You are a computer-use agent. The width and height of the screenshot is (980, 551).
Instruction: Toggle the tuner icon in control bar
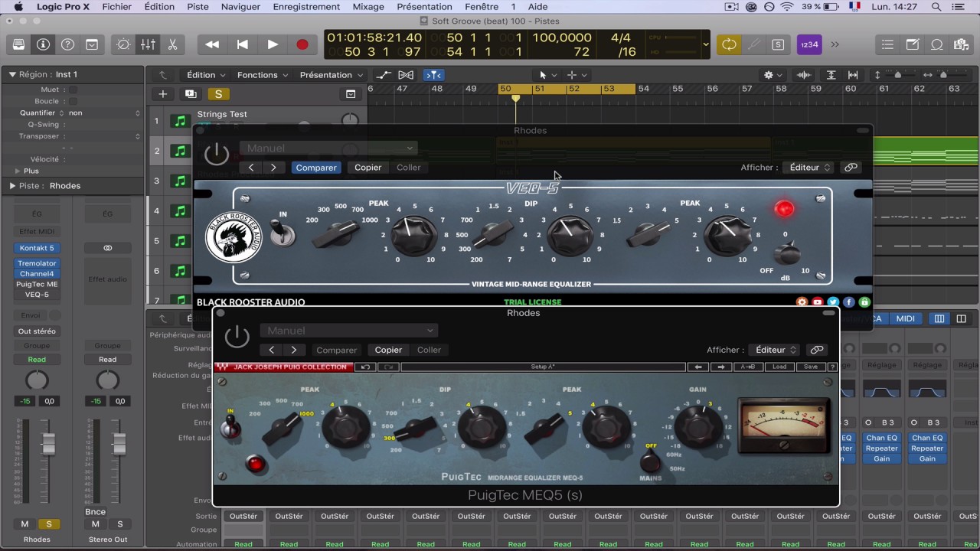753,44
